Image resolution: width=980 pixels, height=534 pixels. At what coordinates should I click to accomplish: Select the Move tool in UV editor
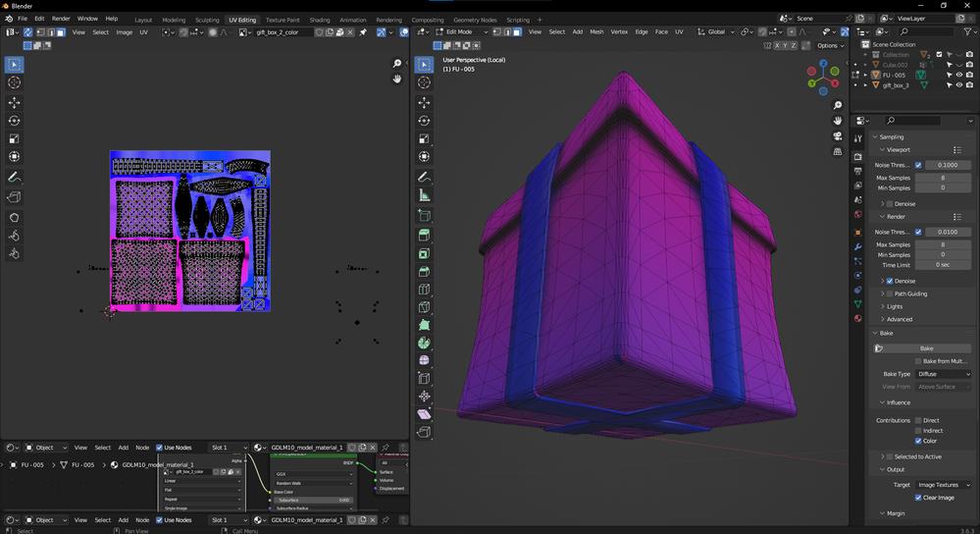[x=14, y=102]
